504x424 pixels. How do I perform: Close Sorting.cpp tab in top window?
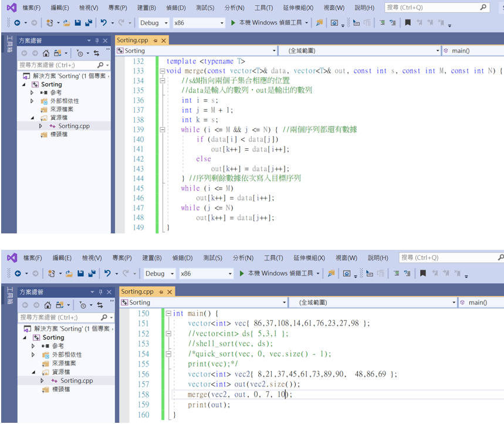164,40
